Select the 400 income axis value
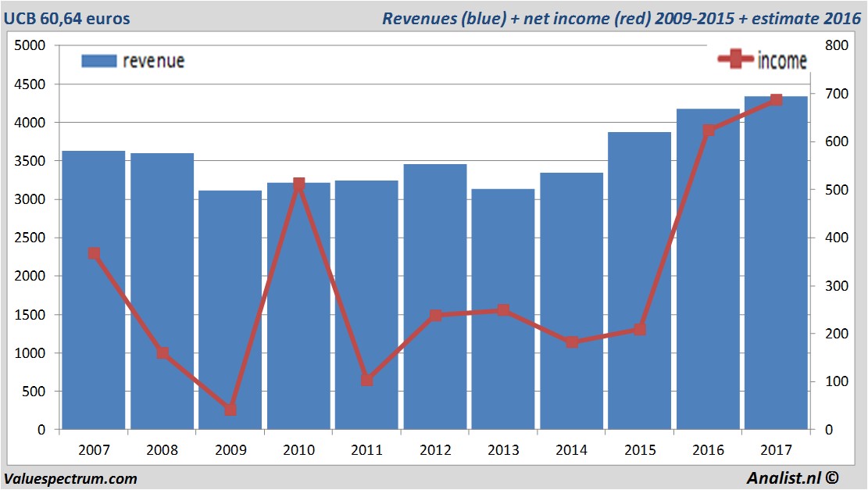This screenshot has height=490, width=868. pos(837,238)
